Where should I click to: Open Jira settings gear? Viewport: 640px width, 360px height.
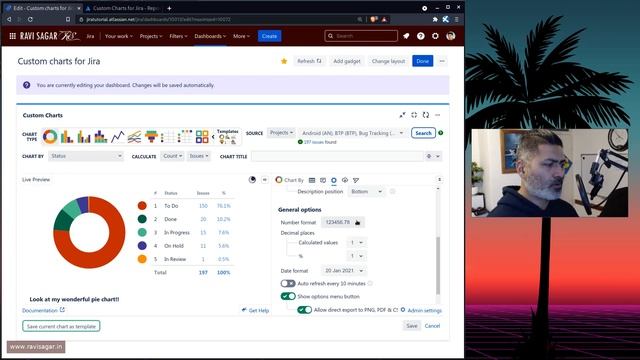coord(436,36)
